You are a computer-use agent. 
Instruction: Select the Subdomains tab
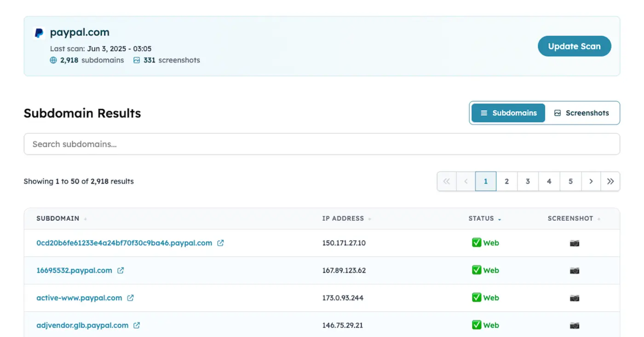[508, 113]
